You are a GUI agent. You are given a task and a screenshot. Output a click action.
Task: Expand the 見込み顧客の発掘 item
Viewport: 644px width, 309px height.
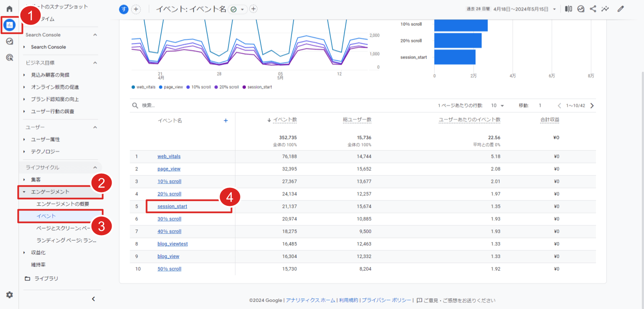point(24,75)
